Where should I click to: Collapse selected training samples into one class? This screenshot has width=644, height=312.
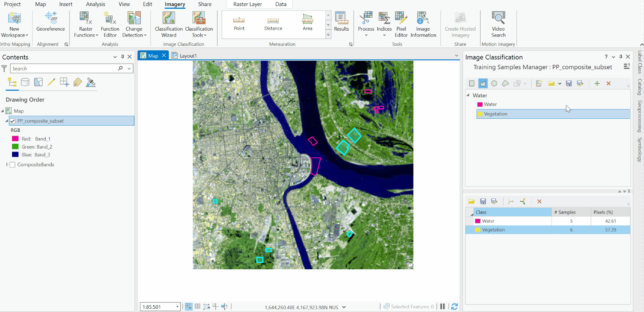click(511, 201)
